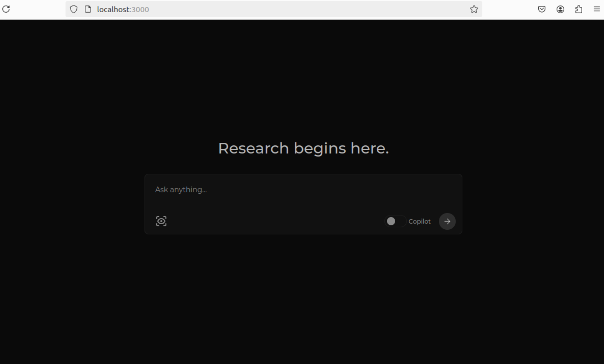This screenshot has width=604, height=364.
Task: Open the extensions puzzle icon
Action: [579, 9]
